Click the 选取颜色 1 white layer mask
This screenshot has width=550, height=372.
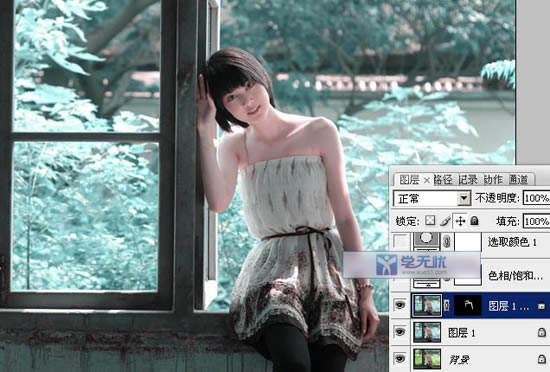(x=468, y=242)
